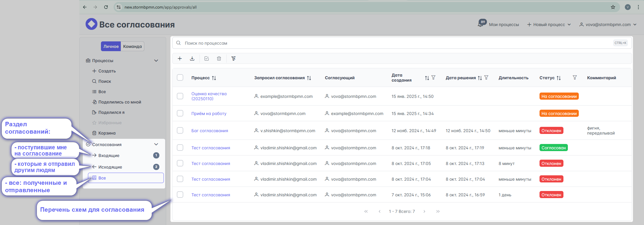
Task: Sort by Запросил согласования column arrows
Action: pyautogui.click(x=309, y=78)
